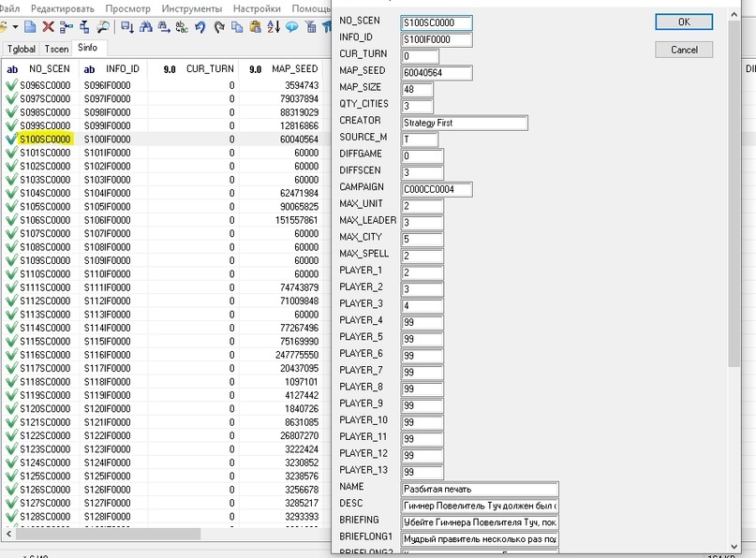Toggle the green checkmark on row S096SC0000
Image resolution: width=756 pixels, height=558 pixels.
pos(11,85)
